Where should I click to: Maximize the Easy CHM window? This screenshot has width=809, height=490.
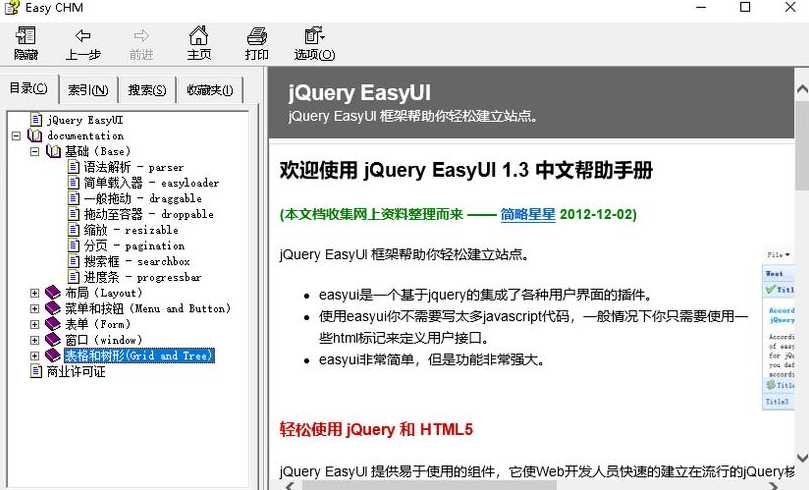point(745,7)
